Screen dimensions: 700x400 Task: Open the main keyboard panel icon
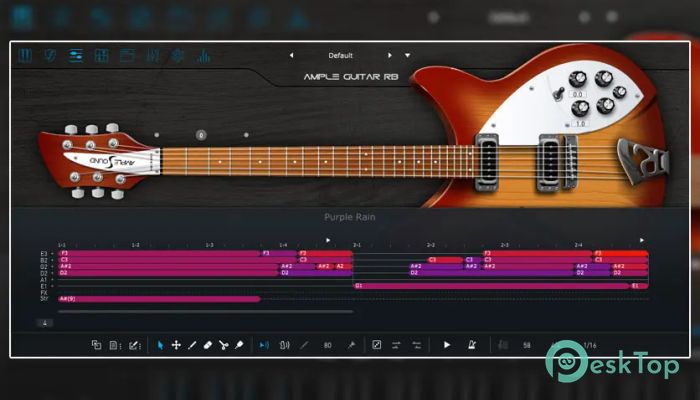click(25, 55)
